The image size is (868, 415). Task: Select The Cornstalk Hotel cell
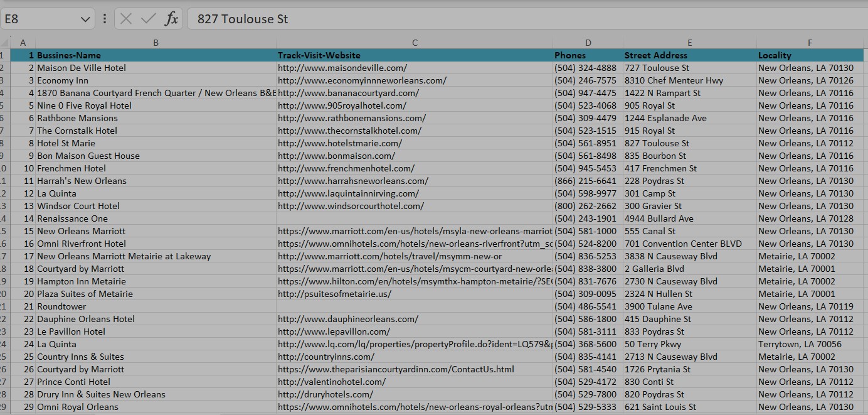pyautogui.click(x=156, y=131)
